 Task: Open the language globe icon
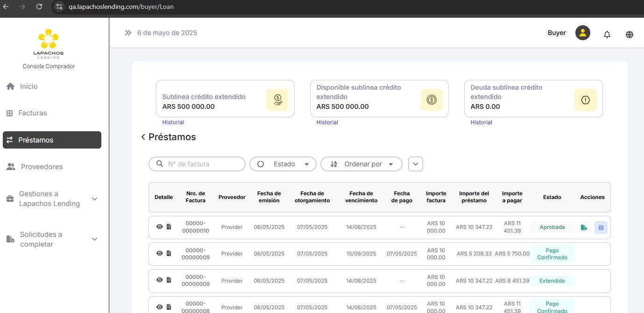pyautogui.click(x=630, y=35)
